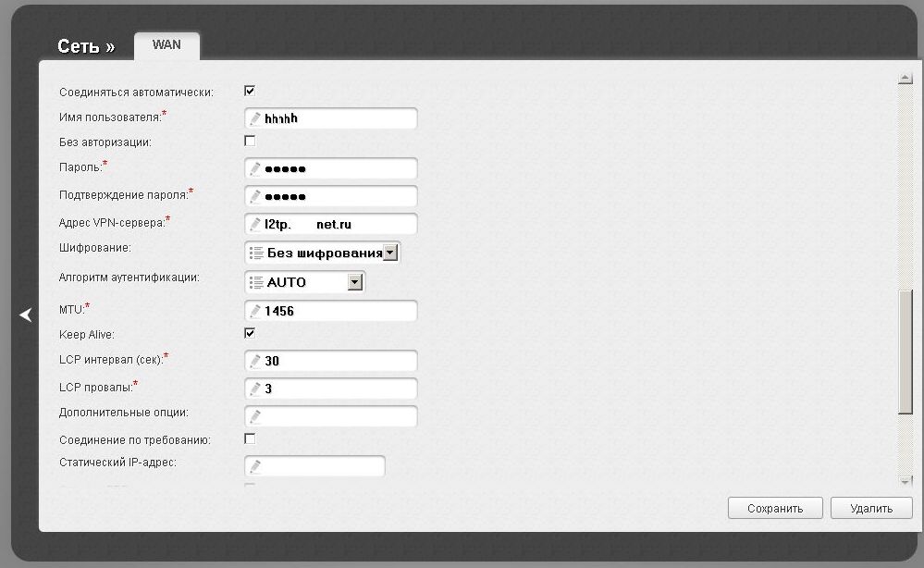Click list icon in encryption dropdown
The height and width of the screenshot is (568, 924).
click(x=256, y=253)
